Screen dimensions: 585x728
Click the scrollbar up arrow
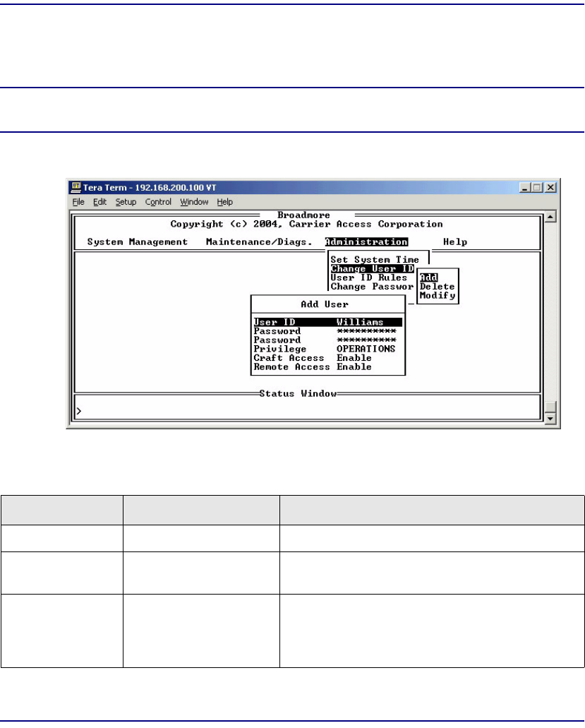(x=550, y=217)
